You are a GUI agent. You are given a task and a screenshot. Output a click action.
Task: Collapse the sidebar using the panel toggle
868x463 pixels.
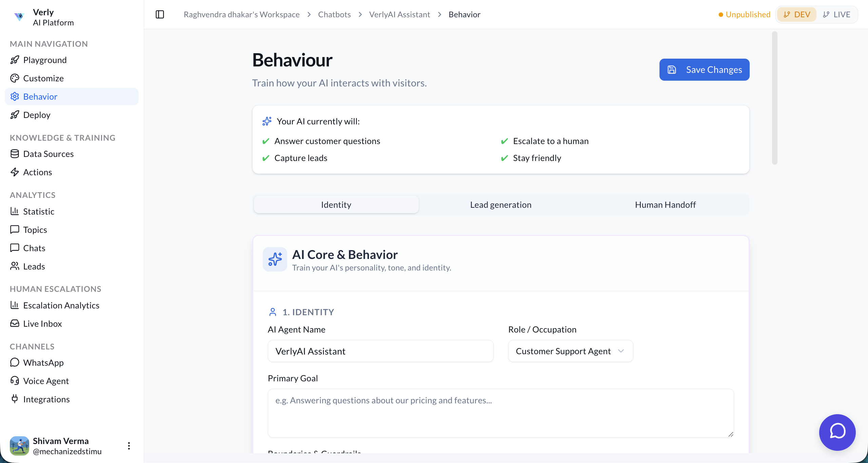[160, 14]
